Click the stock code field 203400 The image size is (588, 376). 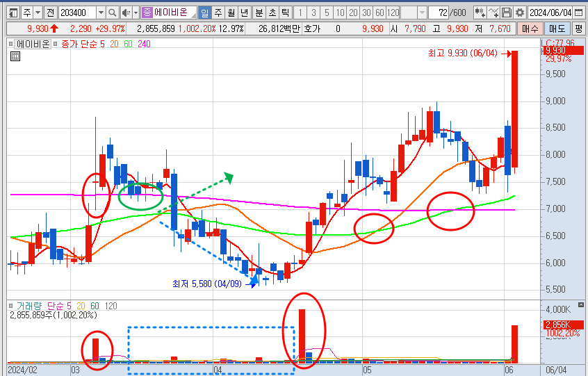pos(77,13)
